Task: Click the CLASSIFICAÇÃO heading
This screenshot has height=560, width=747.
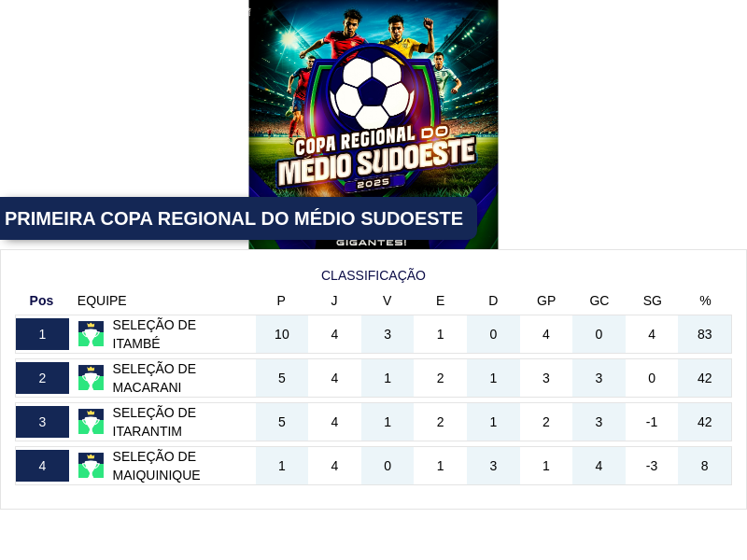Action: pyautogui.click(x=373, y=275)
